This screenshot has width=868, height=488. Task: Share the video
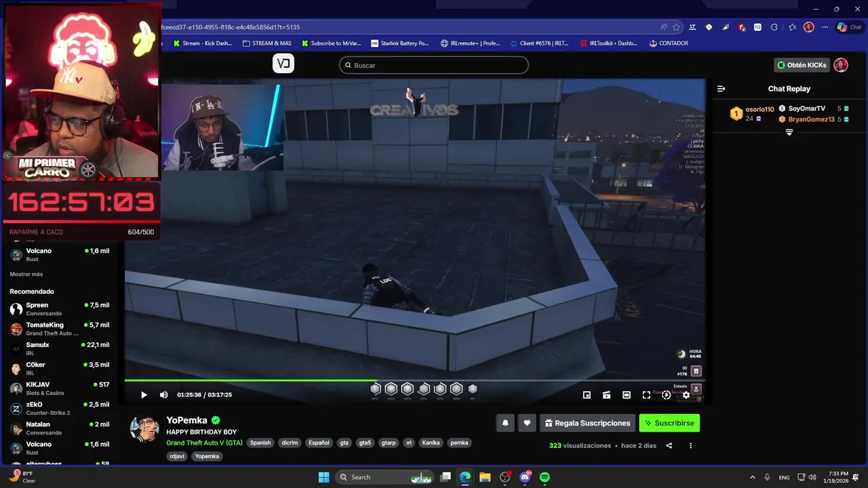click(x=669, y=445)
